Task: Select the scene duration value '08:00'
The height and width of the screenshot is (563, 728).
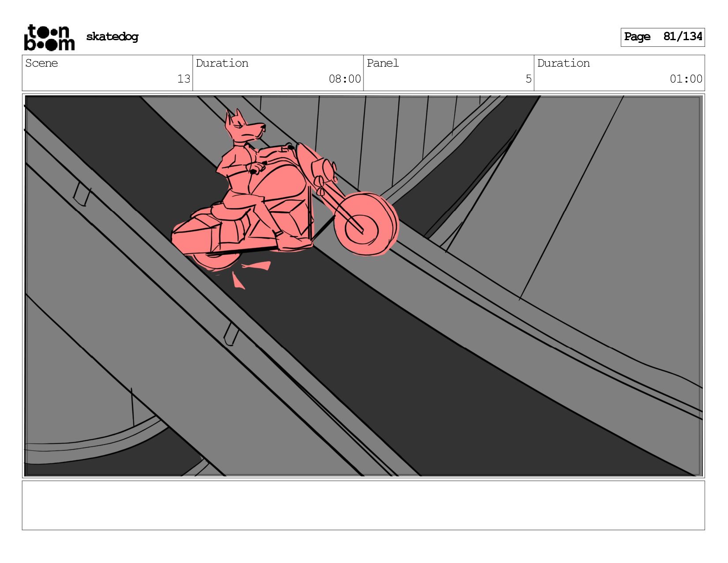Action: pyautogui.click(x=345, y=79)
